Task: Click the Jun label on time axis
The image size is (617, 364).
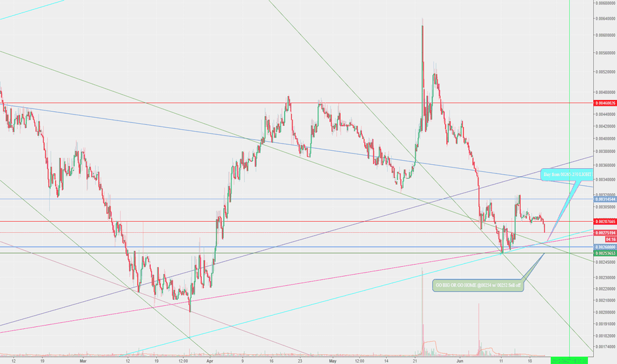Action: pyautogui.click(x=460, y=361)
